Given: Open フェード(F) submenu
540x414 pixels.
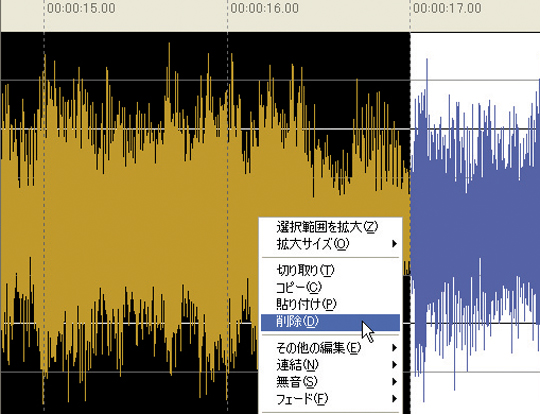Looking at the screenshot, I should click(x=330, y=399).
